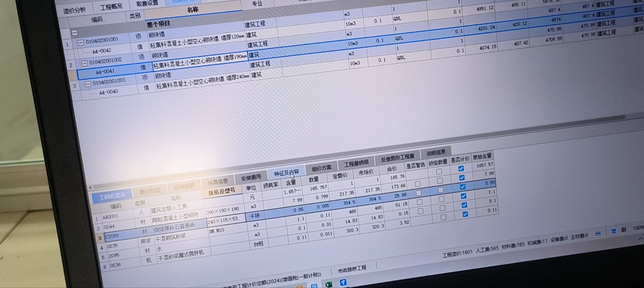Screen dimensions: 644x288
Task: Click 材料费:785 in status bar
Action: [513, 246]
